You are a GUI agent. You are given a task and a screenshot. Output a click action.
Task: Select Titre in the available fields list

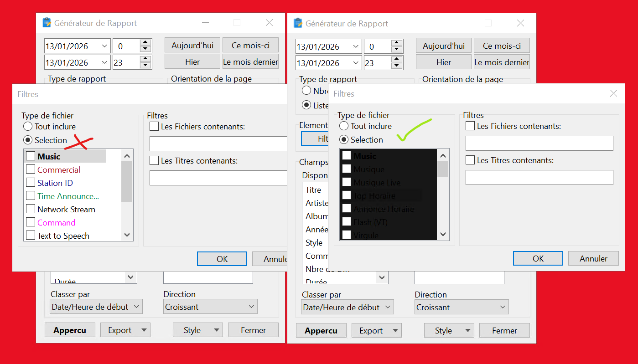pyautogui.click(x=313, y=190)
